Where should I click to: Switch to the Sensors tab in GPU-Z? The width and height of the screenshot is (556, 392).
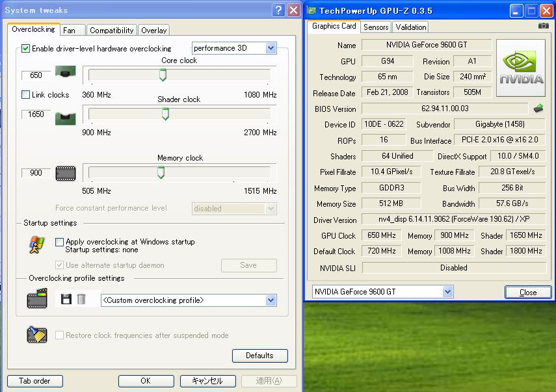click(376, 27)
